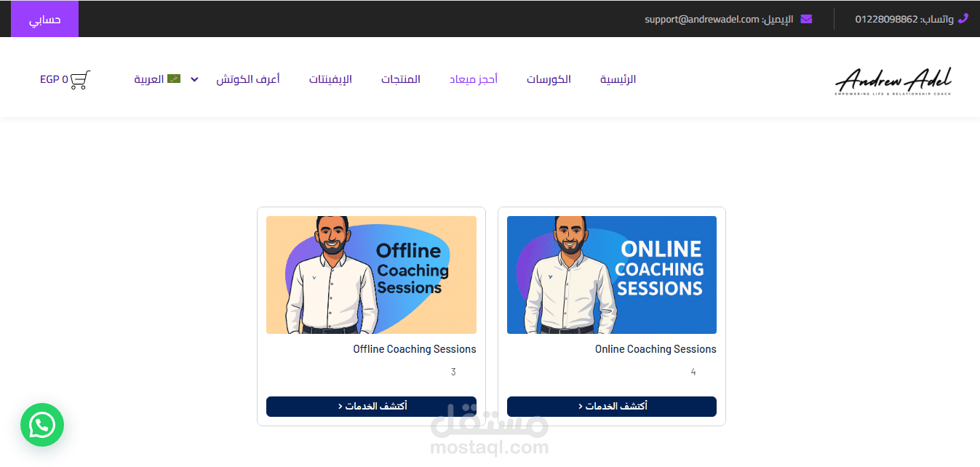Image resolution: width=980 pixels, height=467 pixels.
Task: Click the support@andrewadel.com email link
Action: [702, 20]
